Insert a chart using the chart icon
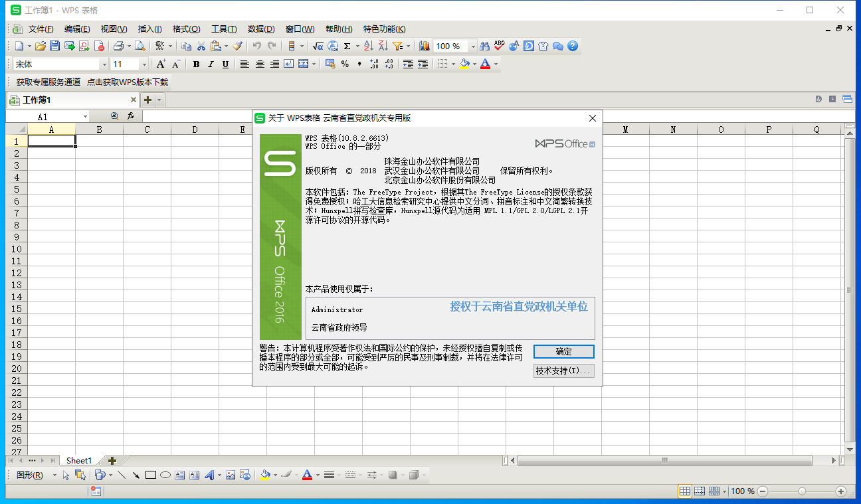This screenshot has width=861, height=504. pyautogui.click(x=425, y=46)
